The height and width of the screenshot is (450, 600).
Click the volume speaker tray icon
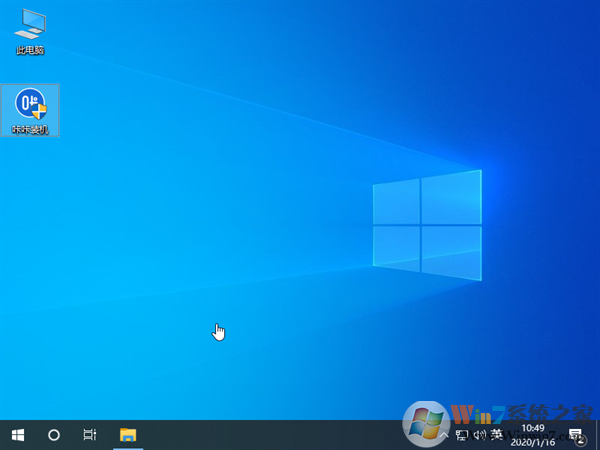pos(479,435)
